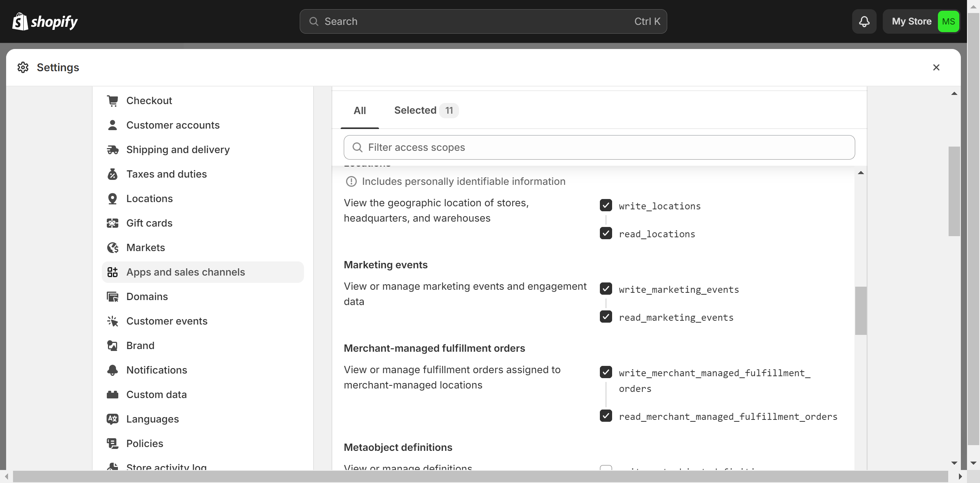Viewport: 980px width, 483px height.
Task: Open Shipping and delivery settings
Action: [203, 150]
